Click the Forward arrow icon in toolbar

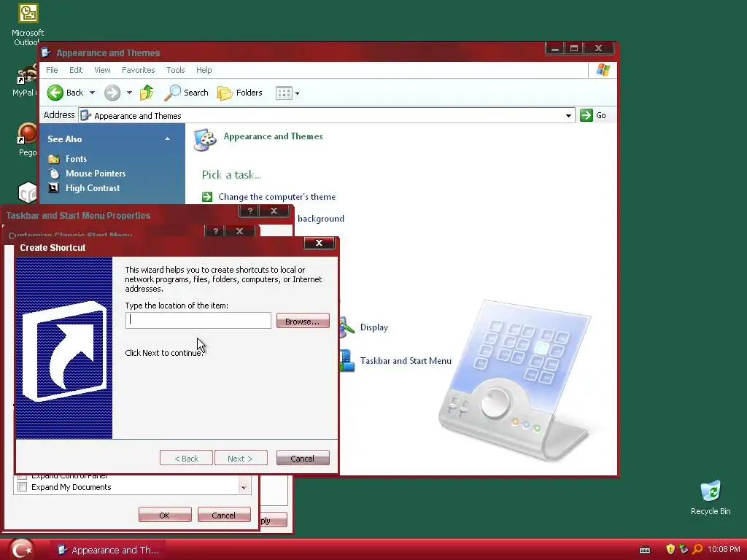point(112,93)
